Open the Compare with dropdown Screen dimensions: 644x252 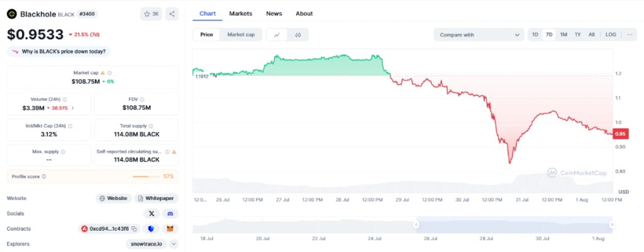click(x=479, y=35)
